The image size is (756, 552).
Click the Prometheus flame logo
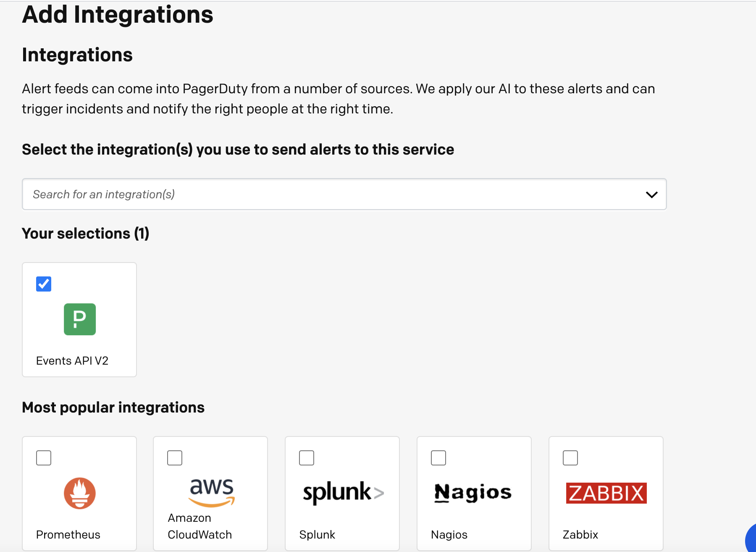[80, 493]
